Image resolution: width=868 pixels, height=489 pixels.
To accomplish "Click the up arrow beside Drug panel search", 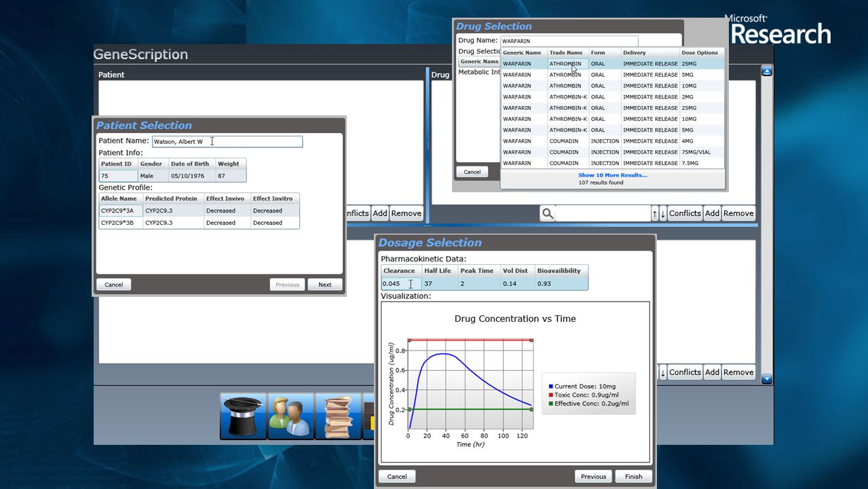I will click(655, 213).
